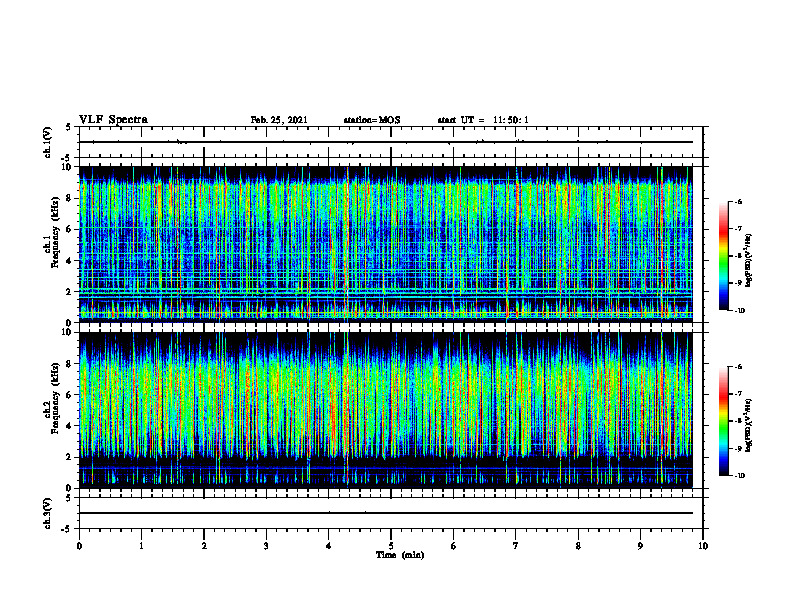Click time axis tick label "5"
The width and height of the screenshot is (792, 612).
[391, 546]
